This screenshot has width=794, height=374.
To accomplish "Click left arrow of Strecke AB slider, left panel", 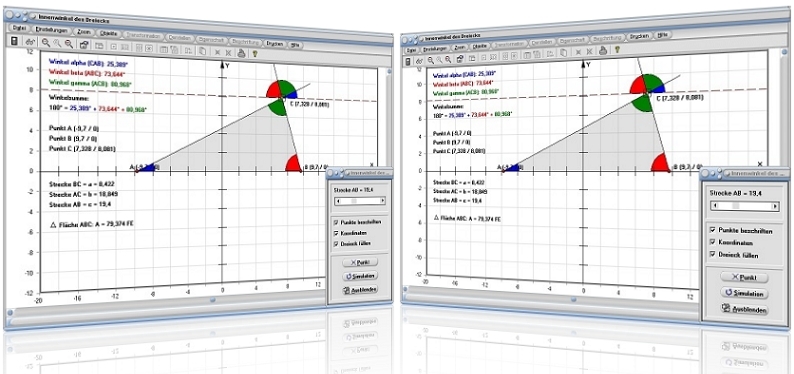I will [x=338, y=201].
